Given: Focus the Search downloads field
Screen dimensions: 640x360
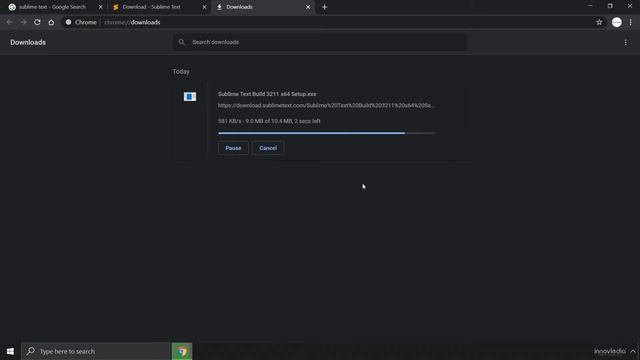Looking at the screenshot, I should pos(320,42).
